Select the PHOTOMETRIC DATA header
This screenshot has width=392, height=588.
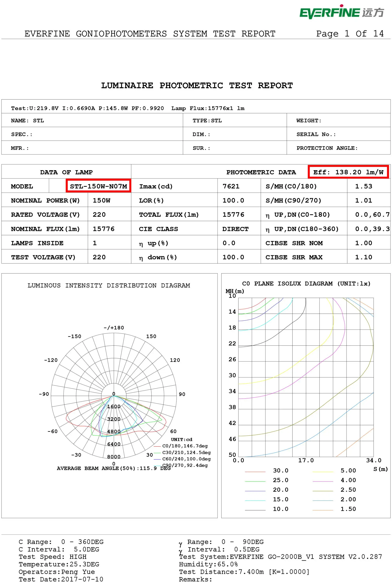[261, 172]
